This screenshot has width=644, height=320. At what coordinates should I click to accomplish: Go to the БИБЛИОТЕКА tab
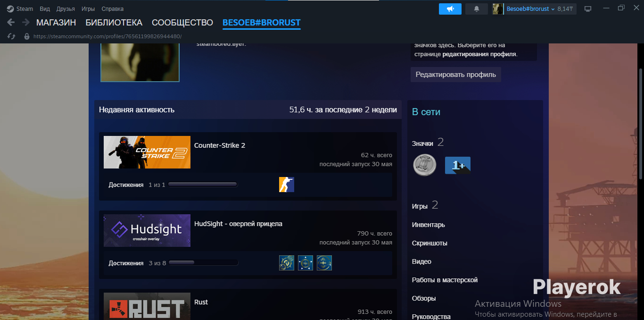pyautogui.click(x=114, y=23)
